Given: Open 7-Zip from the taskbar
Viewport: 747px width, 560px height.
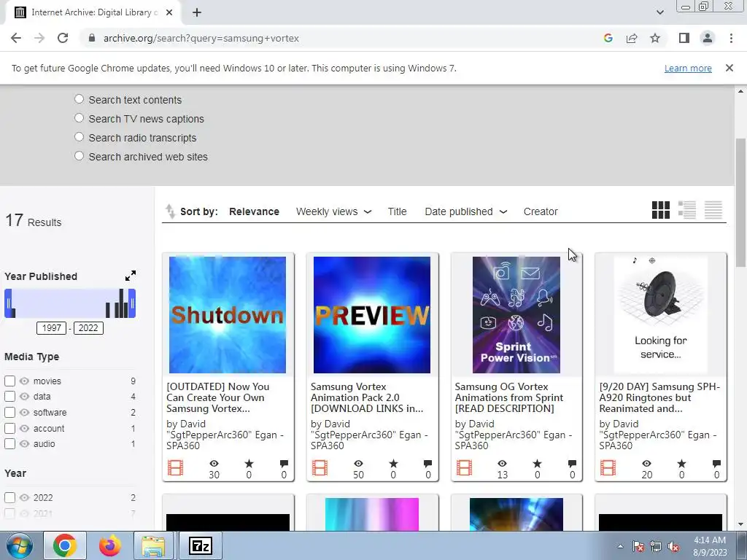Looking at the screenshot, I should coord(200,545).
